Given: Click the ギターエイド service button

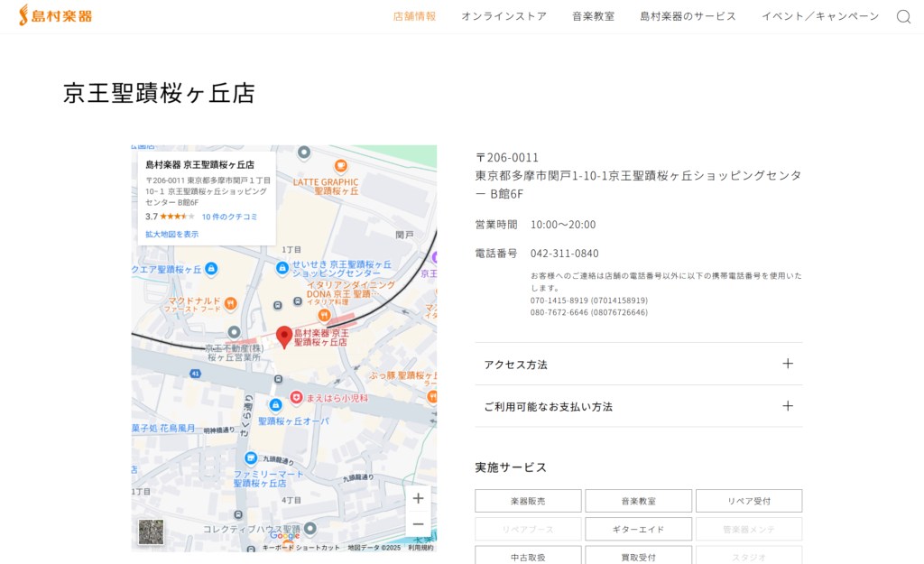Looking at the screenshot, I should tap(638, 529).
